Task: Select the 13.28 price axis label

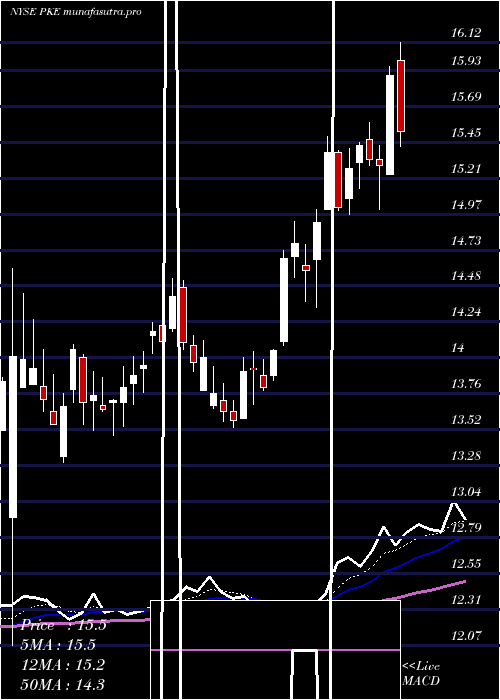Action: [466, 456]
